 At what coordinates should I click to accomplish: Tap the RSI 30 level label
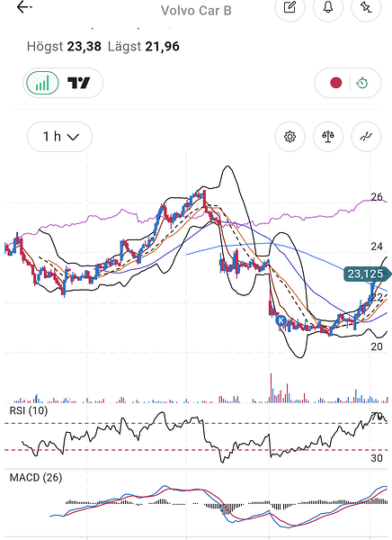(377, 458)
